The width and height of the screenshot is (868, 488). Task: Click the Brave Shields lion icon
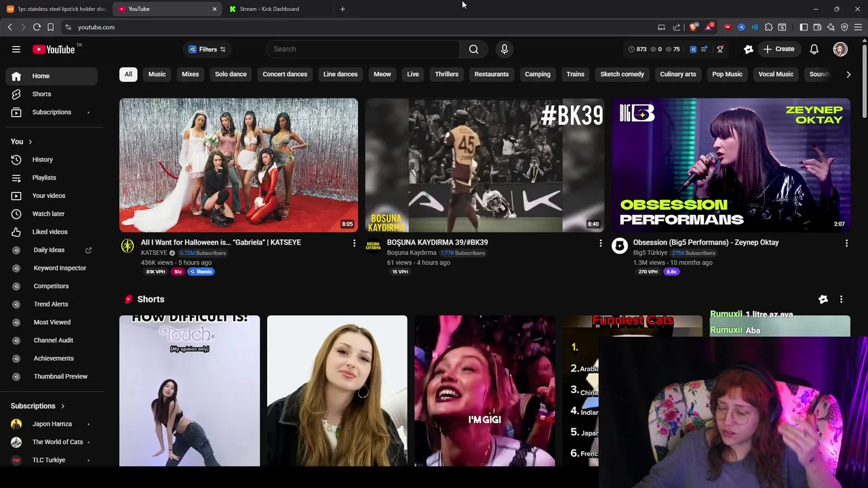[693, 27]
